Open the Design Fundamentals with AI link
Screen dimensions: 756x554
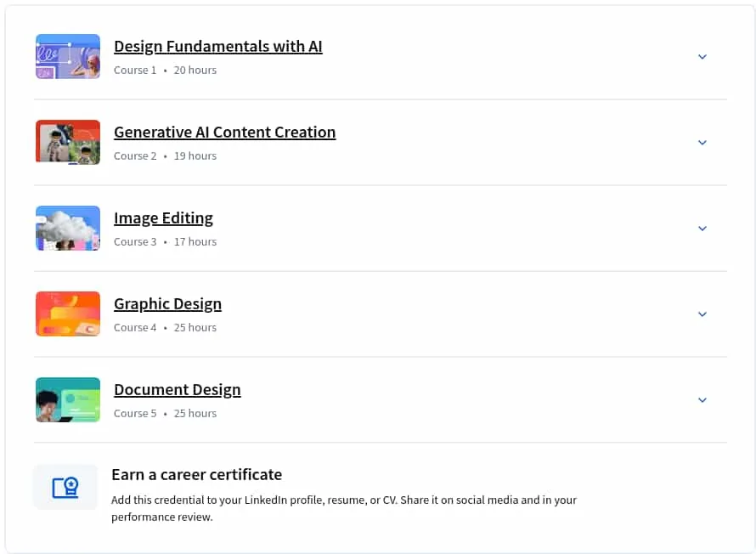click(x=218, y=47)
